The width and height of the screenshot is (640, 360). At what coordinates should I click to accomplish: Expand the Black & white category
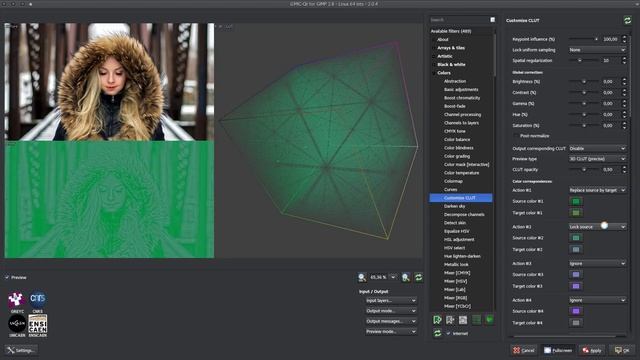tap(433, 64)
